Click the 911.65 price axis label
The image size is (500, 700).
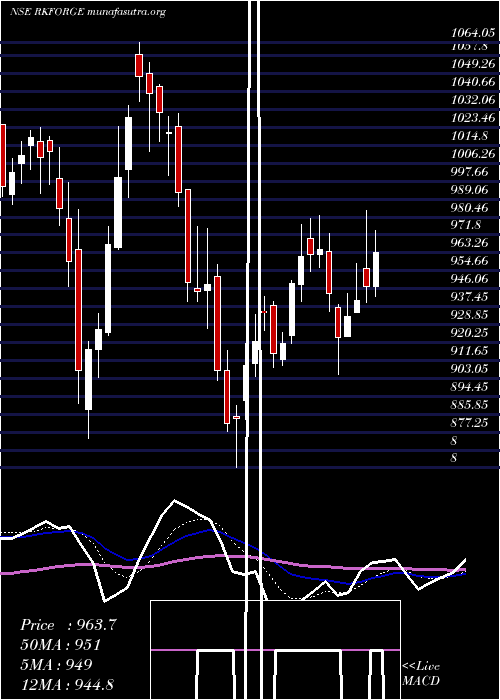click(x=469, y=350)
